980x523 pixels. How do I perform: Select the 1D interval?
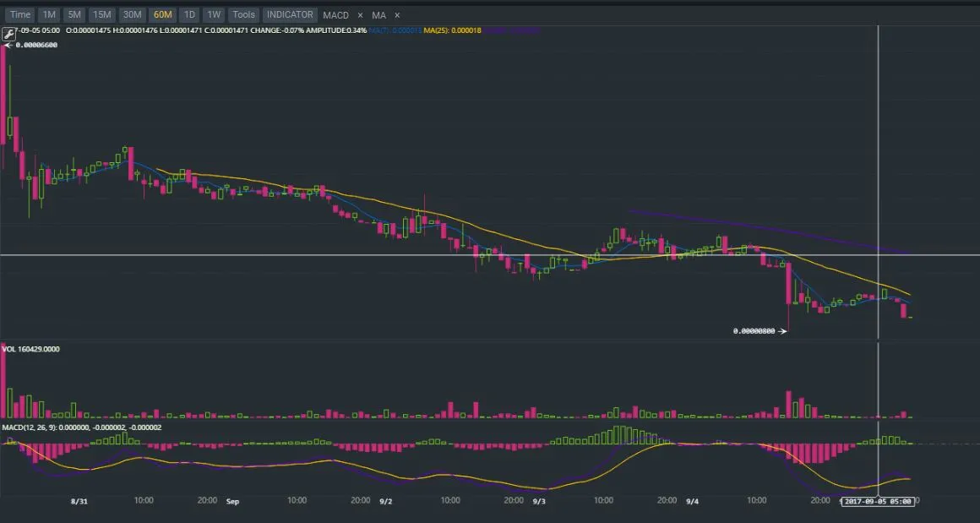point(188,14)
